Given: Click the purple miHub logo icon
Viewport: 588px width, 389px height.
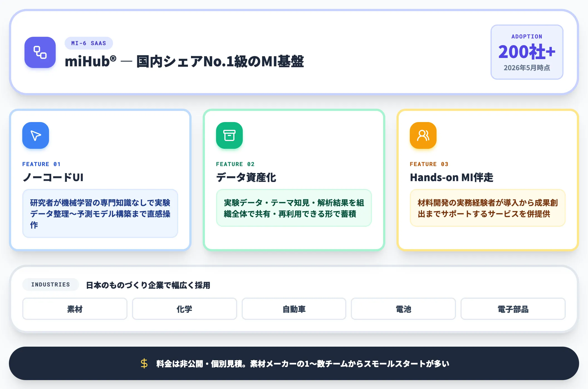Looking at the screenshot, I should [40, 52].
